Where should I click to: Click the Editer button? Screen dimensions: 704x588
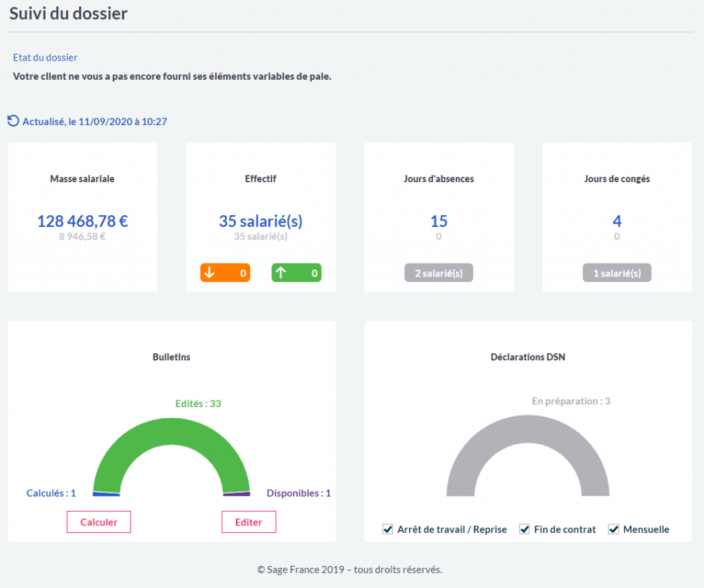click(x=249, y=522)
